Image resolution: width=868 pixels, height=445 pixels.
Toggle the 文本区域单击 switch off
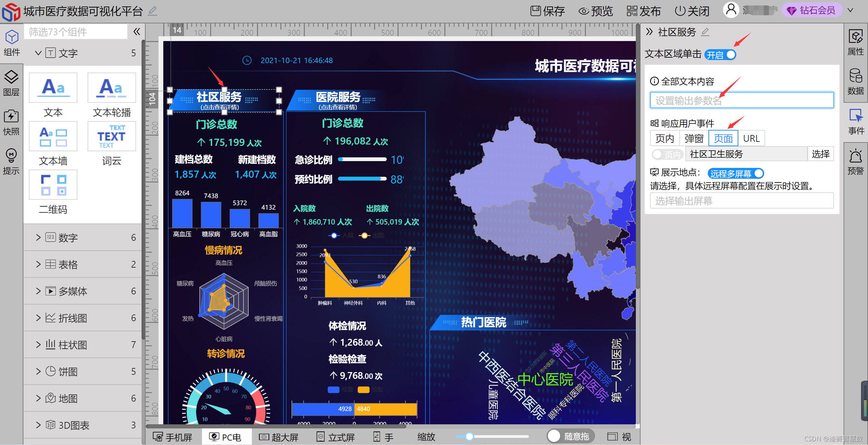click(720, 55)
